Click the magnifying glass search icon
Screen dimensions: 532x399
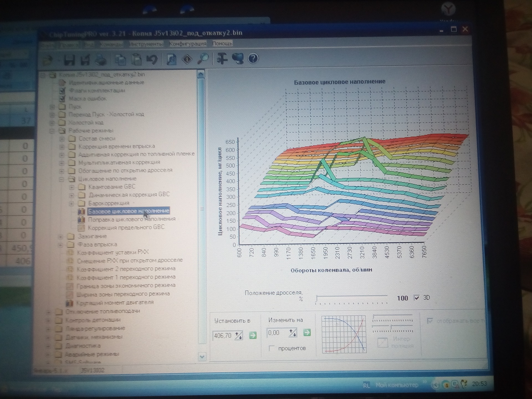point(204,59)
